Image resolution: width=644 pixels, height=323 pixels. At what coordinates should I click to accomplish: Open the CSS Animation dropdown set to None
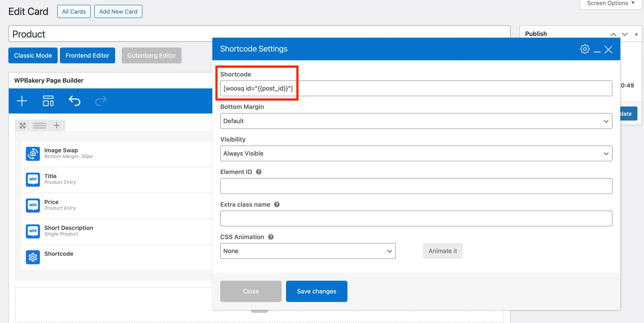[x=308, y=251]
